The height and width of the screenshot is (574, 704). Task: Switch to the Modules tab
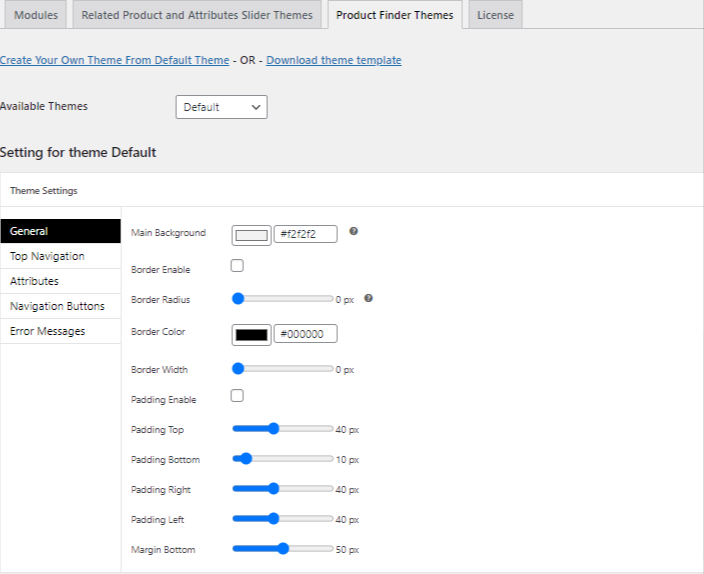[36, 15]
